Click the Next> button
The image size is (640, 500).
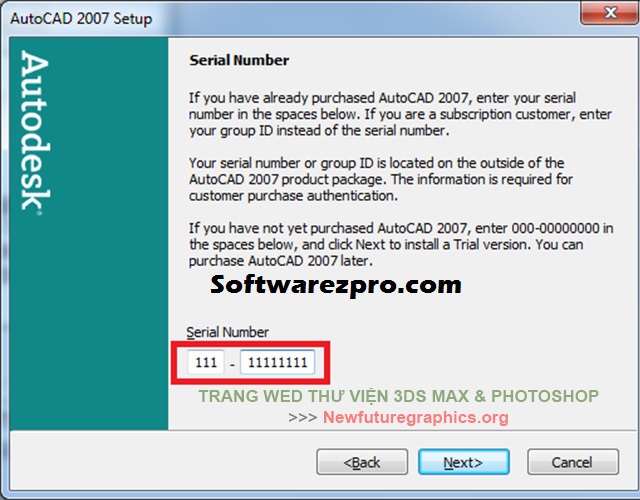click(464, 462)
